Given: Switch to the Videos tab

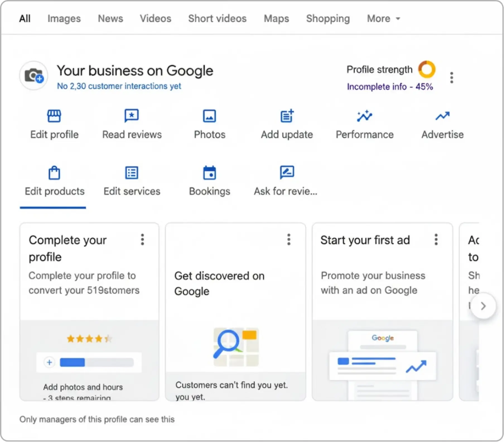Looking at the screenshot, I should [x=155, y=18].
